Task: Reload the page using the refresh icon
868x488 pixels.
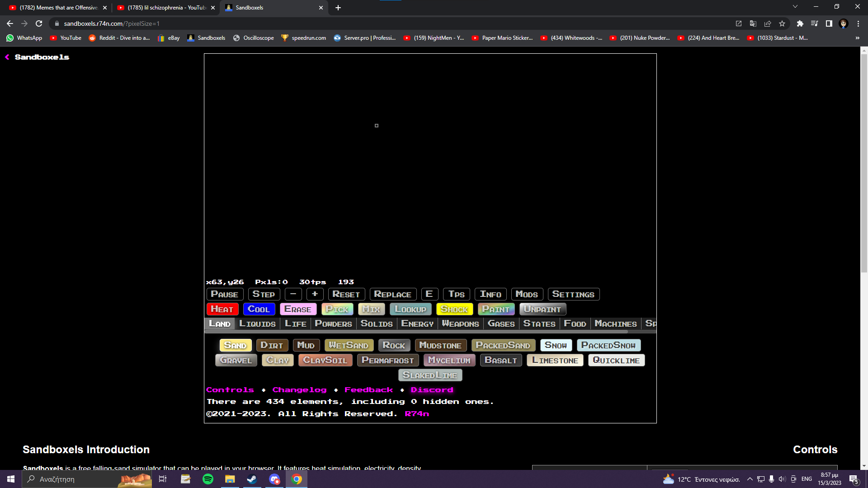Action: (x=39, y=23)
